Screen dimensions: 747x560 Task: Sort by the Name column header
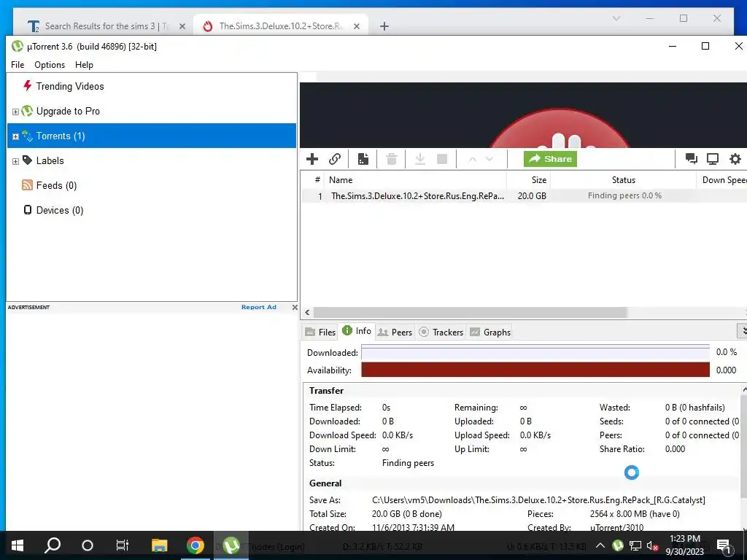(x=415, y=180)
